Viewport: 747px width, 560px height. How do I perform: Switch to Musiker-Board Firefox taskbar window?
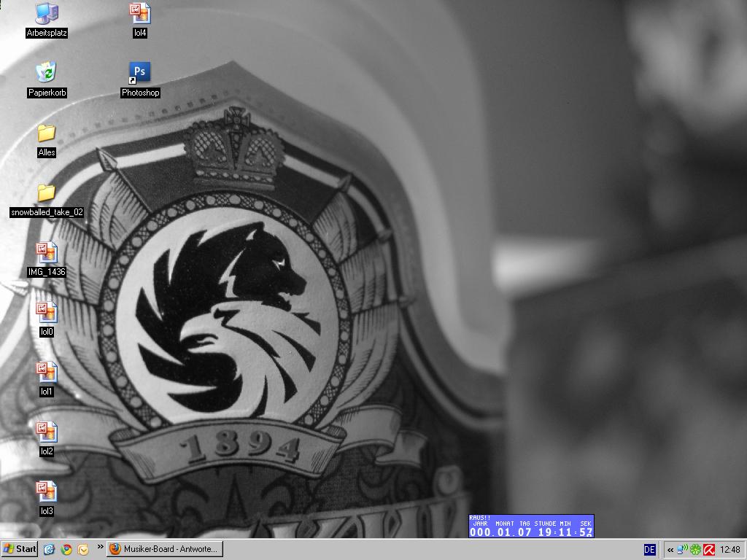165,549
